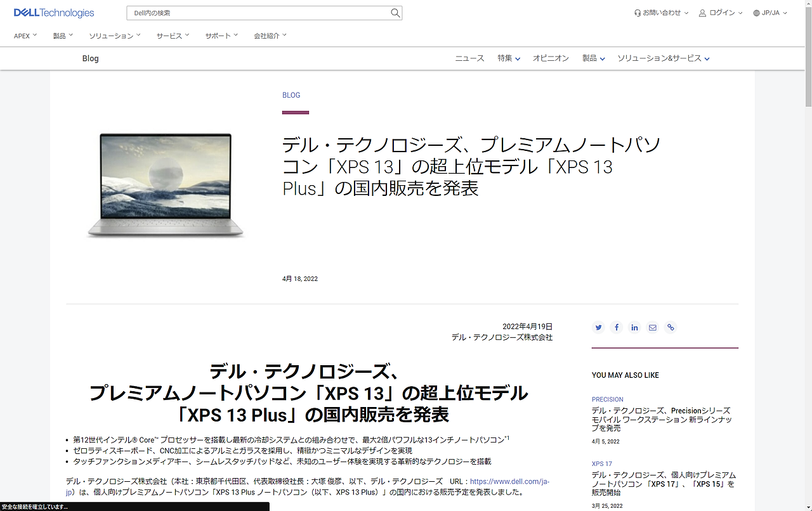The image size is (812, 511).
Task: Share the article via email
Action: 652,327
